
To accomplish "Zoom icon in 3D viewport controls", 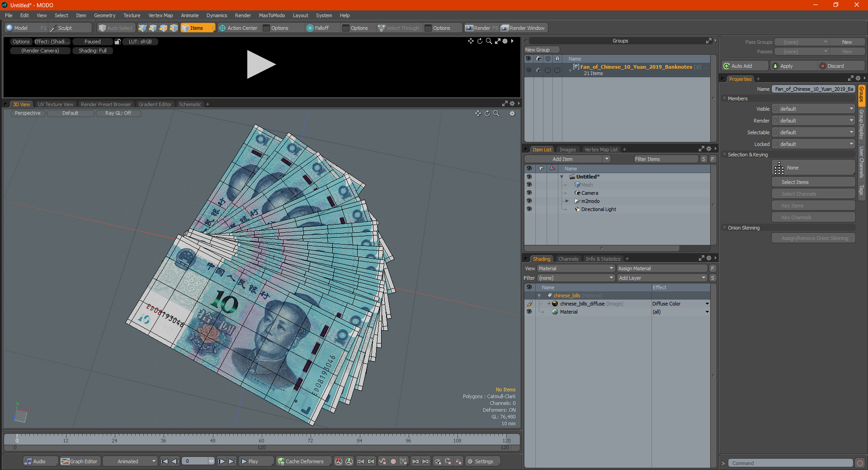I will [496, 113].
